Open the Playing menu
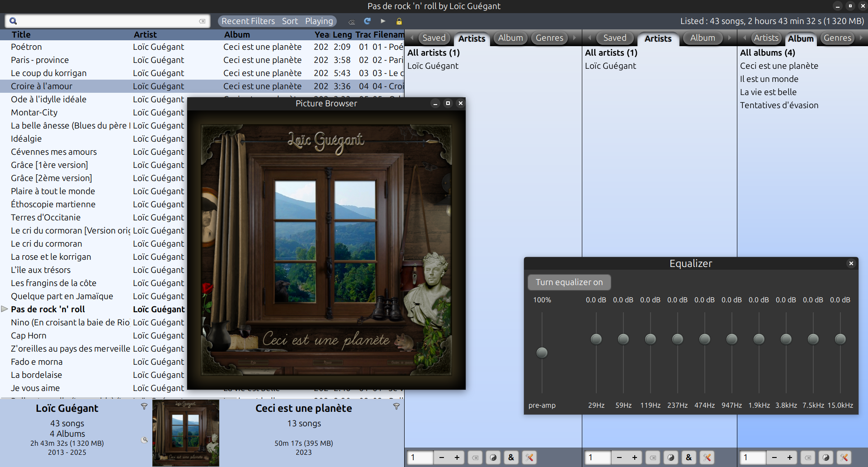The height and width of the screenshot is (467, 868). [319, 21]
